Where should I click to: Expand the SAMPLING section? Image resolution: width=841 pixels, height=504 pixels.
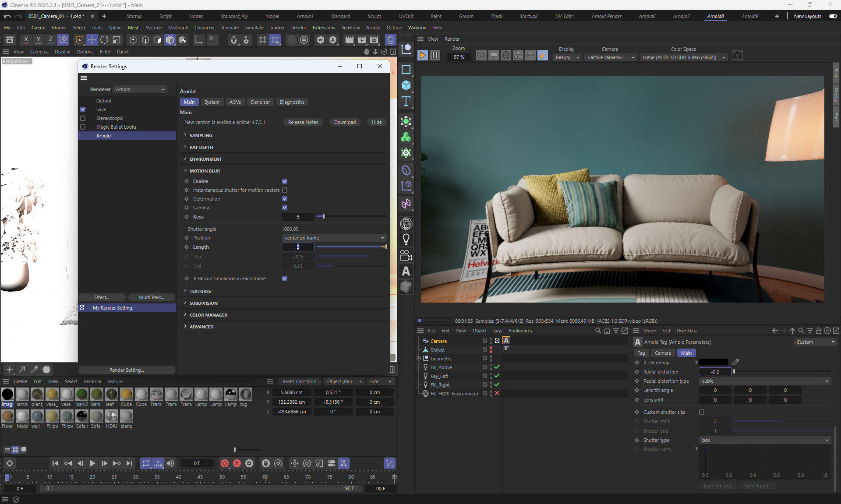tap(201, 135)
